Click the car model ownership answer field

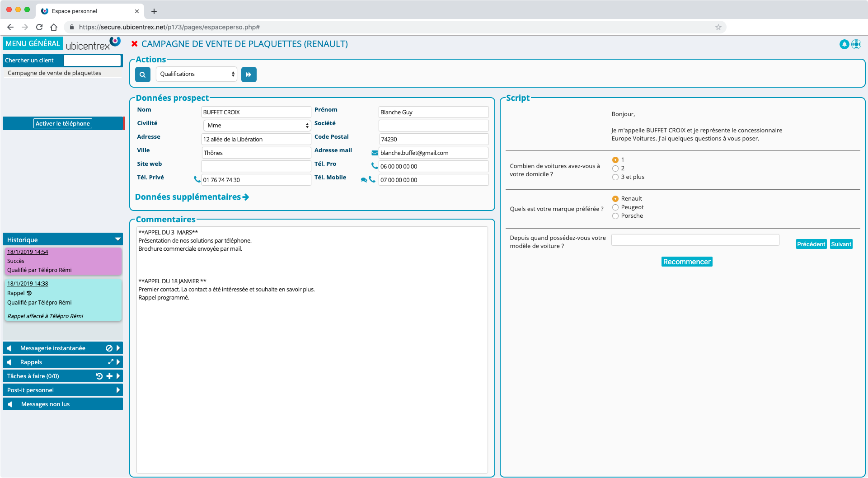(x=695, y=240)
